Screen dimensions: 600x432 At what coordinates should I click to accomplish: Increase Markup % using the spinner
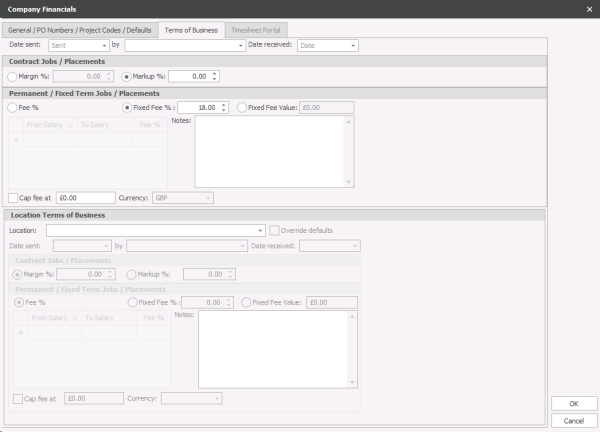(215, 73)
